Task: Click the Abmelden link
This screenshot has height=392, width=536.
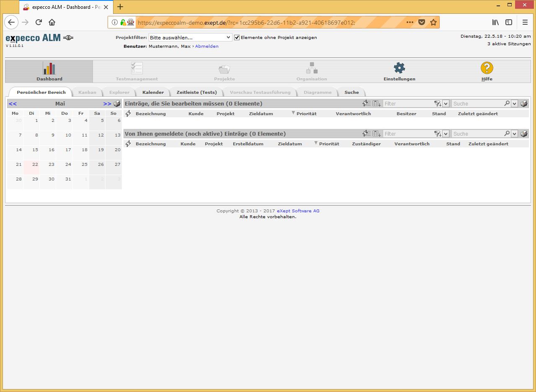Action: pos(206,46)
